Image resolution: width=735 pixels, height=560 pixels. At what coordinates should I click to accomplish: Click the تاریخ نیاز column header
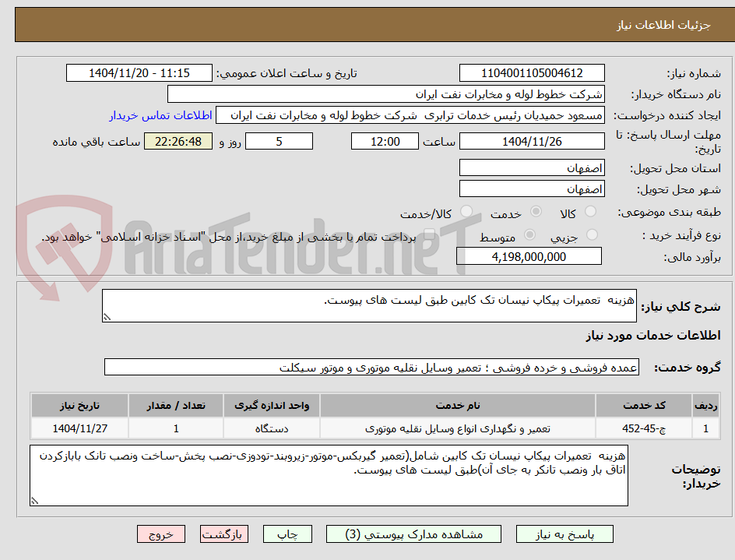click(79, 405)
